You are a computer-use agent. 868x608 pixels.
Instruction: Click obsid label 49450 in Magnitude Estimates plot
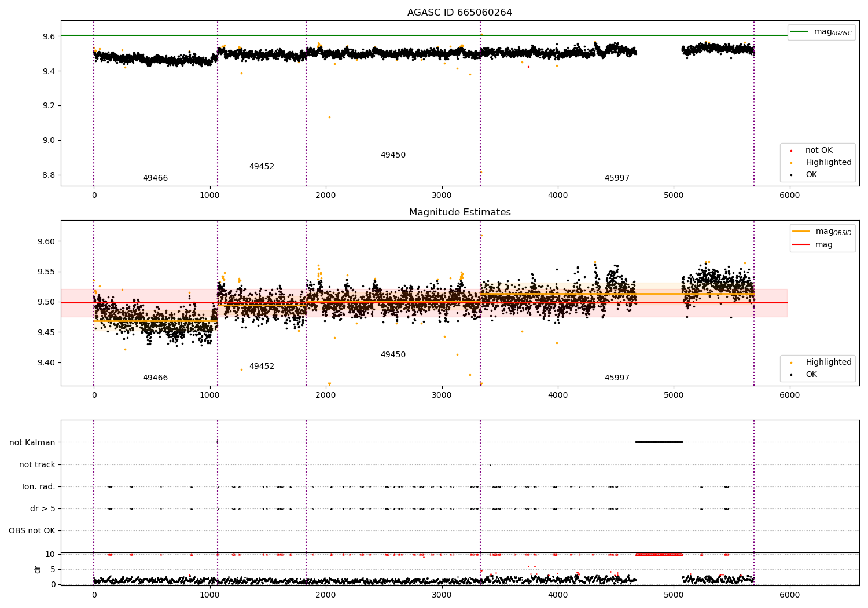393,355
